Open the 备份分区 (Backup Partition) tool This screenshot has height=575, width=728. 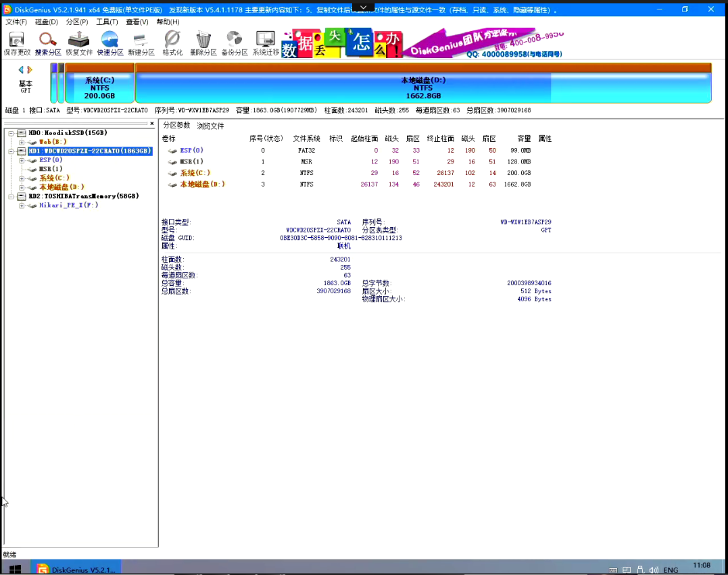click(x=233, y=42)
